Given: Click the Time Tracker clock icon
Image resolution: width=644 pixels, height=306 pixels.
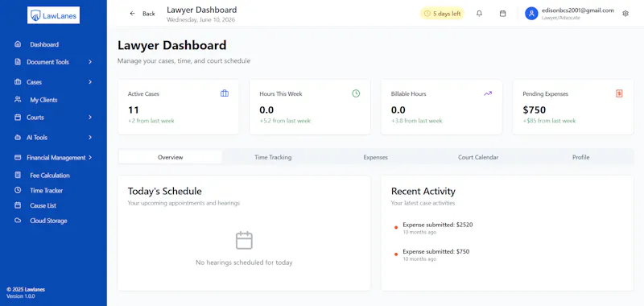Looking at the screenshot, I should 18,190.
